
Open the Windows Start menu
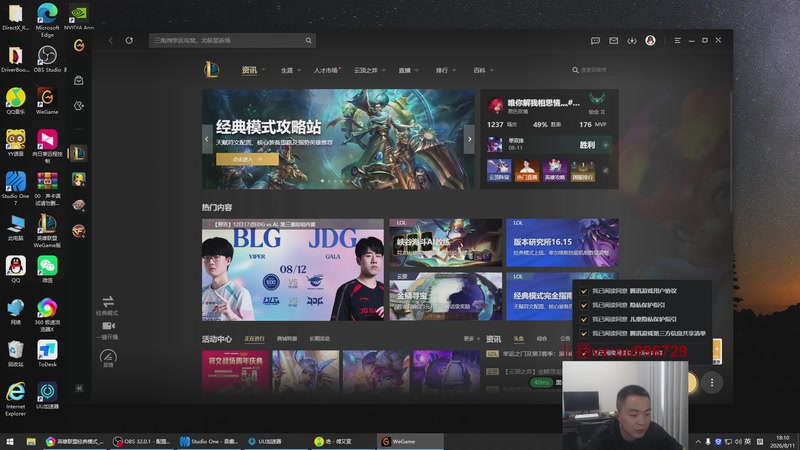click(x=10, y=441)
